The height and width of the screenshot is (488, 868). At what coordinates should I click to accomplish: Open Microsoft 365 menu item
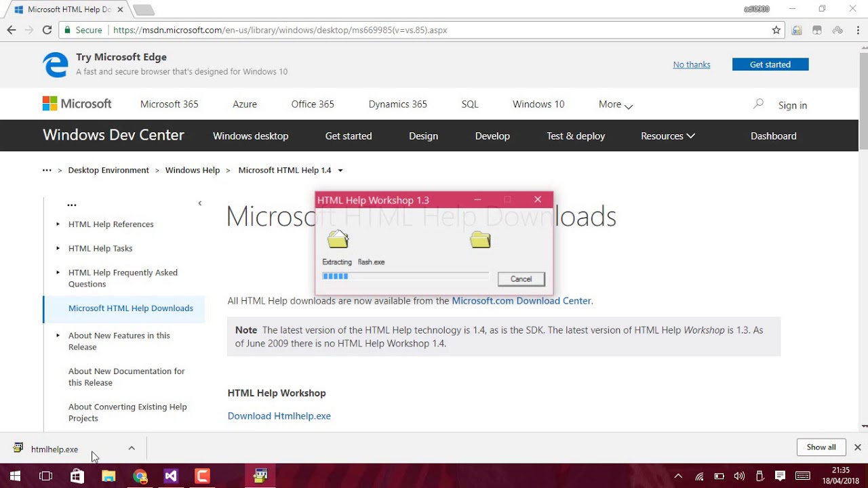click(x=169, y=104)
